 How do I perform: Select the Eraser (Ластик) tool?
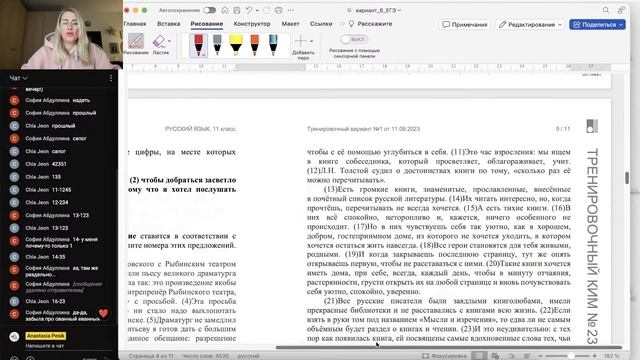[160, 44]
